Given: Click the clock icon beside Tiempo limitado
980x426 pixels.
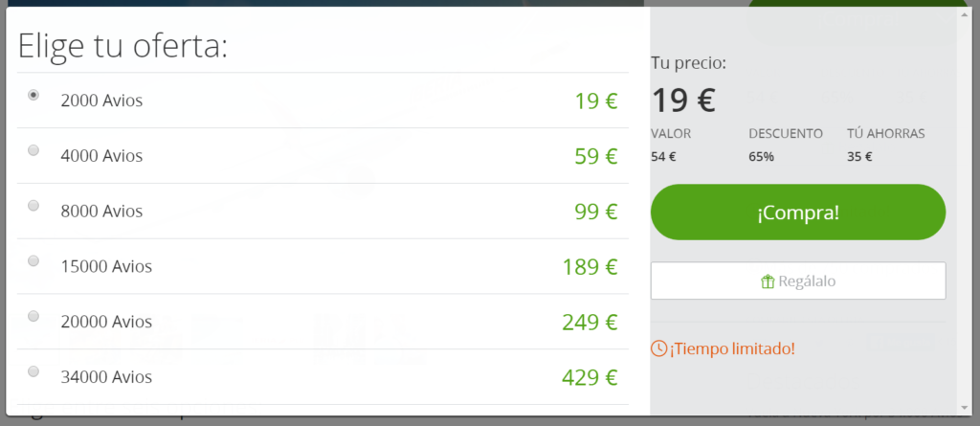Looking at the screenshot, I should 658,348.
